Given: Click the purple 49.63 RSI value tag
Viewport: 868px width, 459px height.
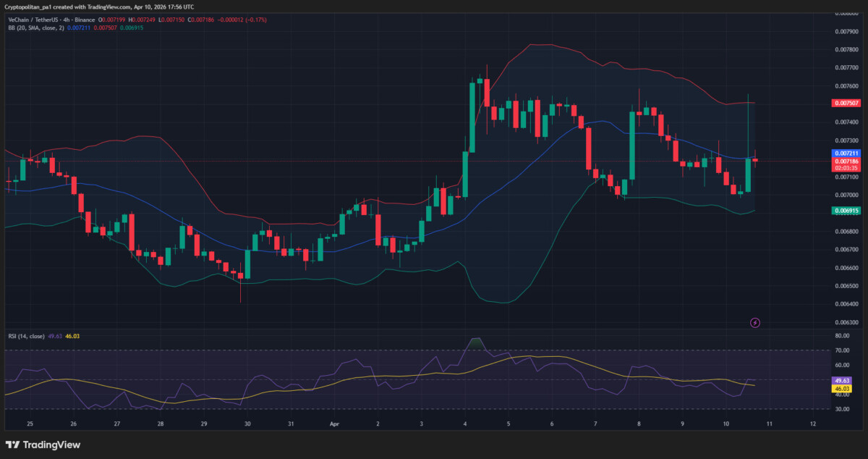Looking at the screenshot, I should (x=841, y=380).
